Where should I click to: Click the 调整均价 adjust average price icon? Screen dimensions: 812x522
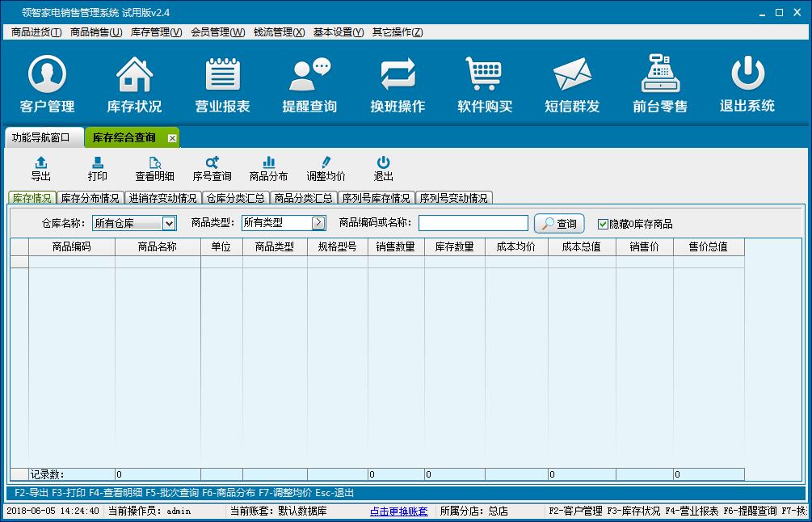point(326,169)
